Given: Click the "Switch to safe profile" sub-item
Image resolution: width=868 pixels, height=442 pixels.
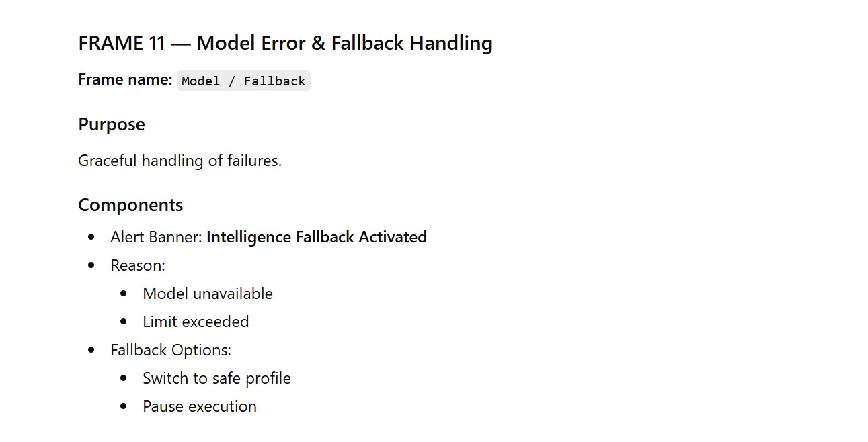Looking at the screenshot, I should [216, 378].
